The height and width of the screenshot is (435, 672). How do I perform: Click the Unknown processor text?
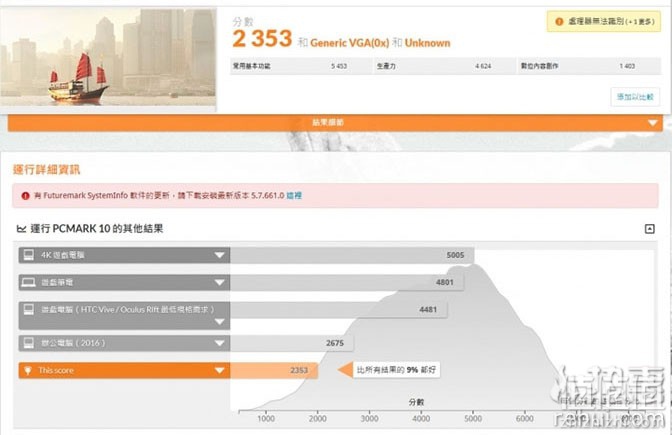click(x=427, y=43)
